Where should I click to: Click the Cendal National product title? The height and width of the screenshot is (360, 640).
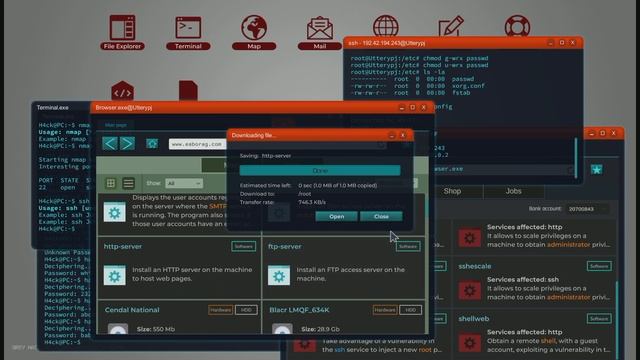[x=132, y=310]
